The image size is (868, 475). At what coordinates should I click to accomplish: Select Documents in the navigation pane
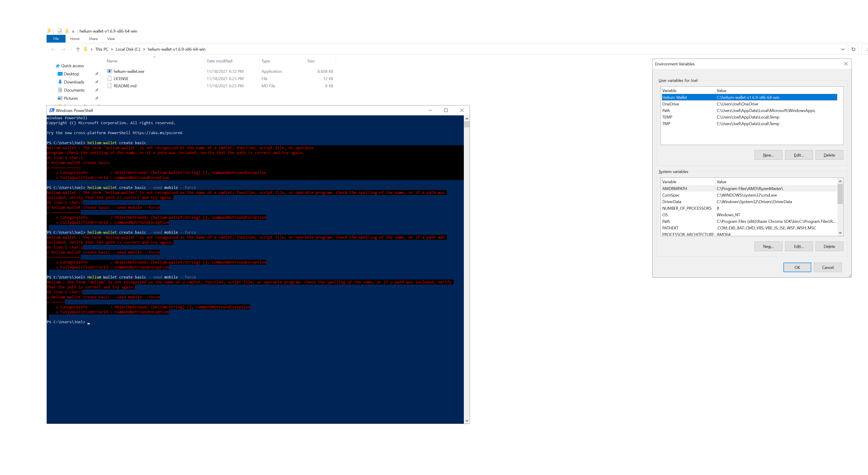(74, 90)
